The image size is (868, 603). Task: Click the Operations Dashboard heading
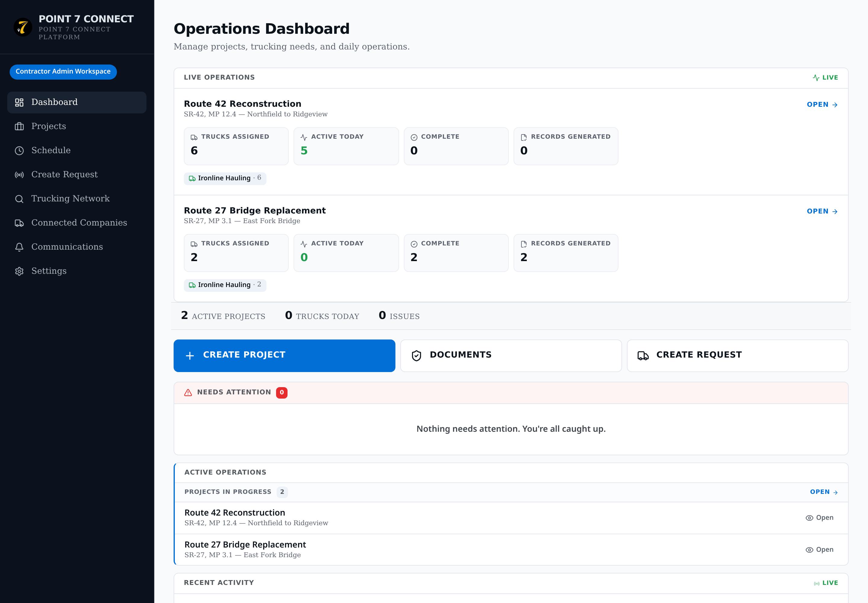[x=262, y=29]
